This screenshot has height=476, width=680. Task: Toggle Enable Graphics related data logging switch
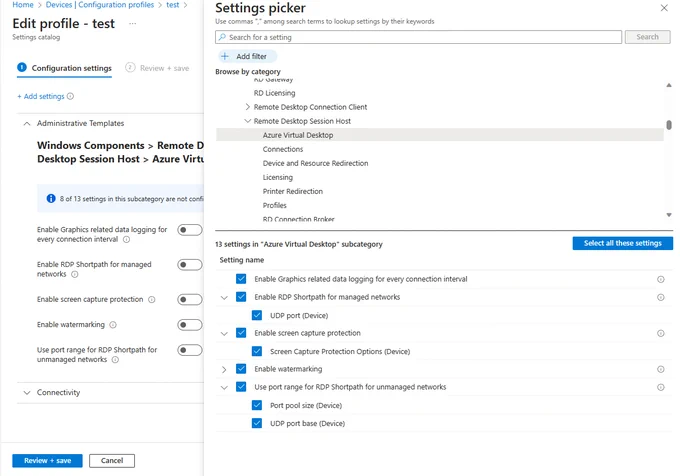[x=190, y=230]
